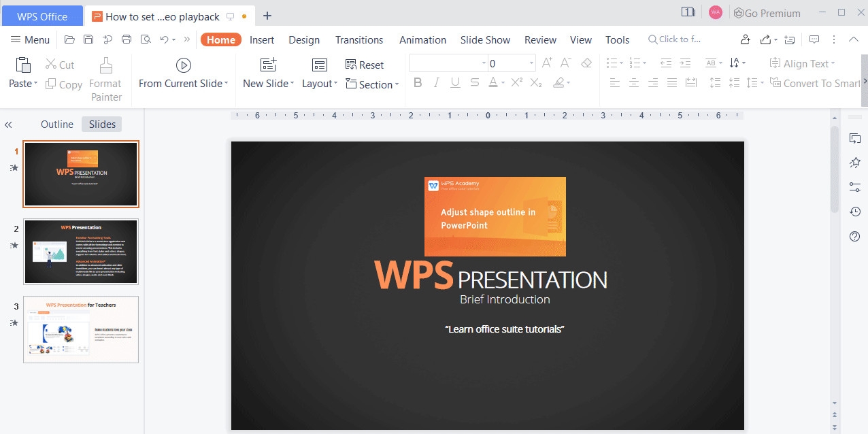Click the Format Painter tool
Image resolution: width=868 pixels, height=434 pixels.
[105, 79]
